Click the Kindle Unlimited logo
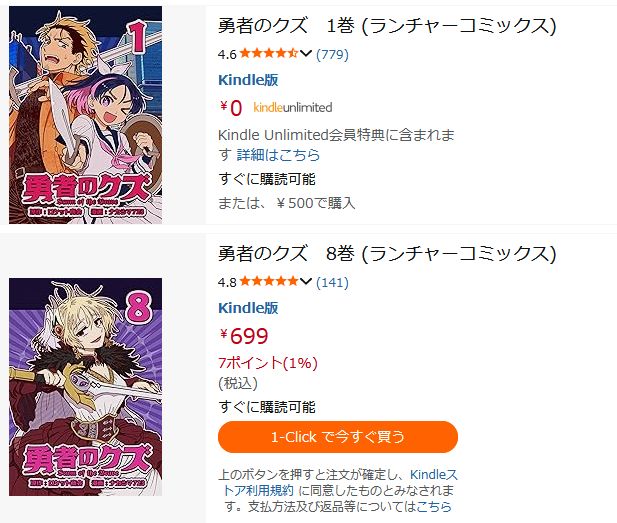The width and height of the screenshot is (617, 523). [293, 107]
